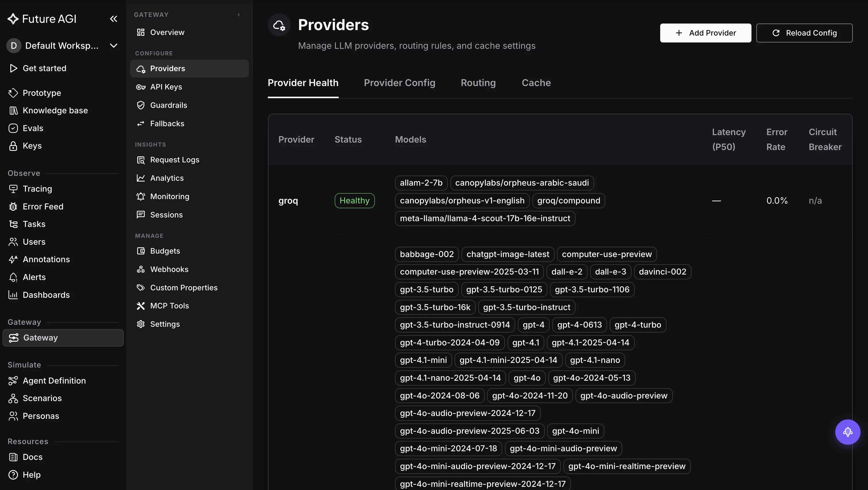Click the groq/compound model chip

(568, 201)
